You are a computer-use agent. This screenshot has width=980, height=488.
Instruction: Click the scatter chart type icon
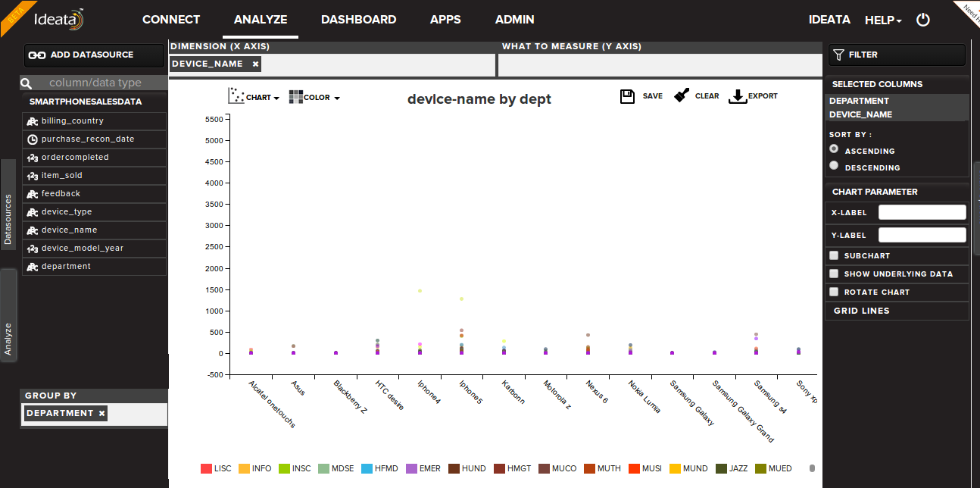(x=236, y=95)
